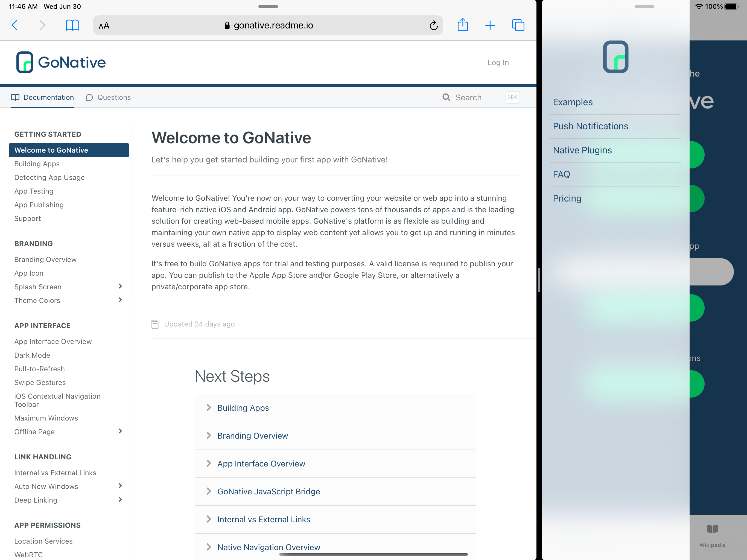Screen dimensions: 747x560
Task: Open Dark Mode sidebar page
Action: pos(32,355)
